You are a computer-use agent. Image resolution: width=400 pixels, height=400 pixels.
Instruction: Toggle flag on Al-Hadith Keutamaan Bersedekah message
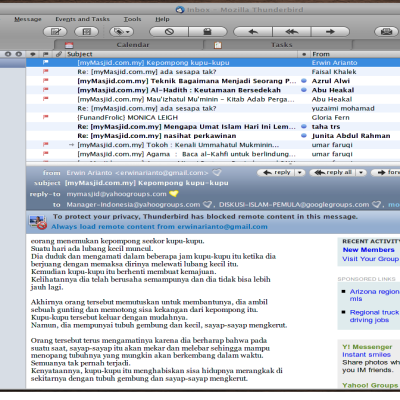coord(46,90)
